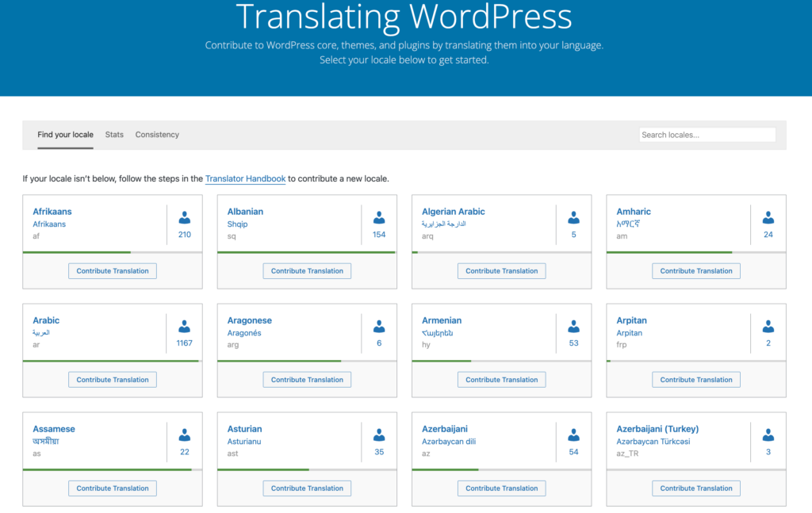The image size is (812, 513).
Task: Contribute Translation for Armenian
Action: click(x=502, y=380)
